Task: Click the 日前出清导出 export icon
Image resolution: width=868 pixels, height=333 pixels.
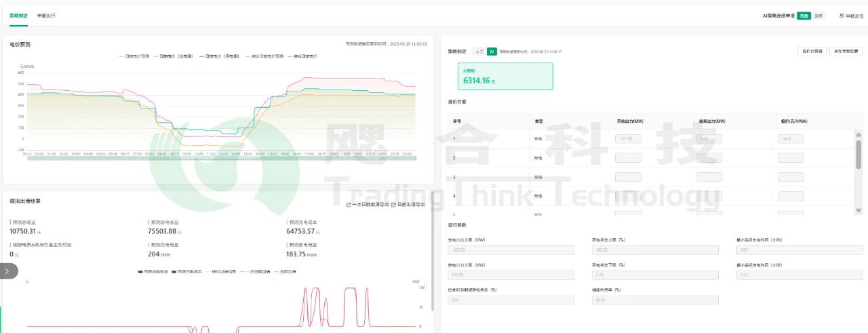Action: (393, 204)
